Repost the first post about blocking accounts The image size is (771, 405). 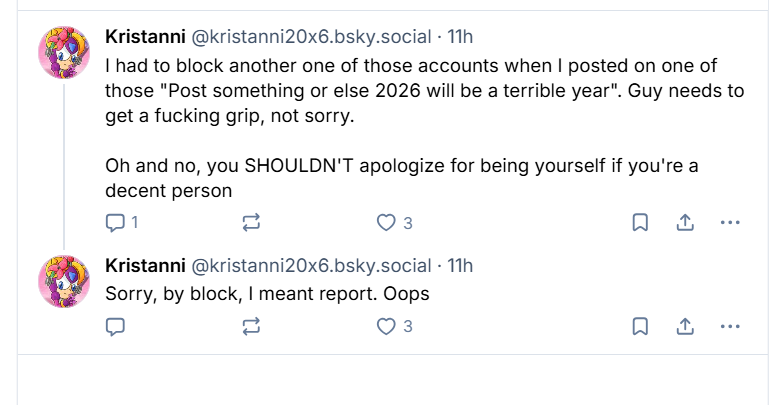[252, 223]
